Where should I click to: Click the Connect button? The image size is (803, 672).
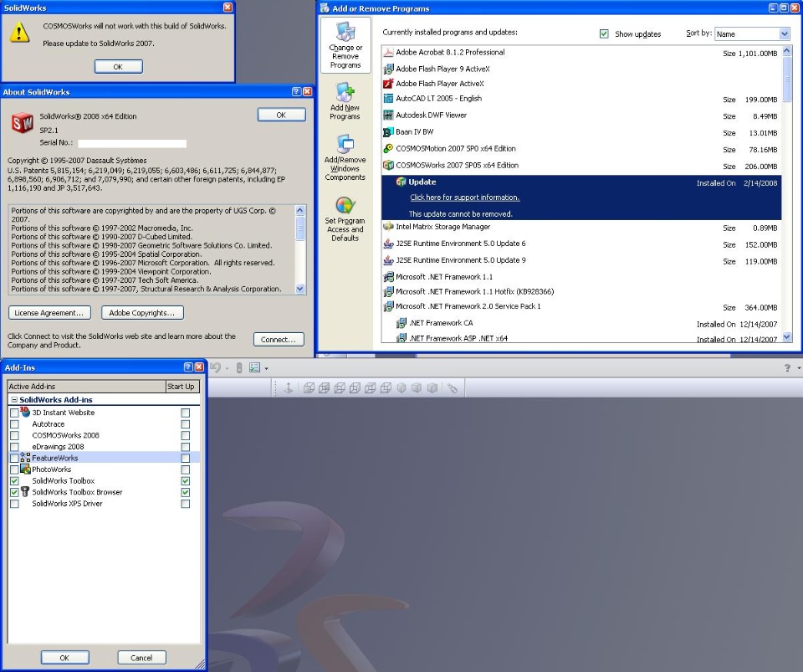click(x=279, y=339)
